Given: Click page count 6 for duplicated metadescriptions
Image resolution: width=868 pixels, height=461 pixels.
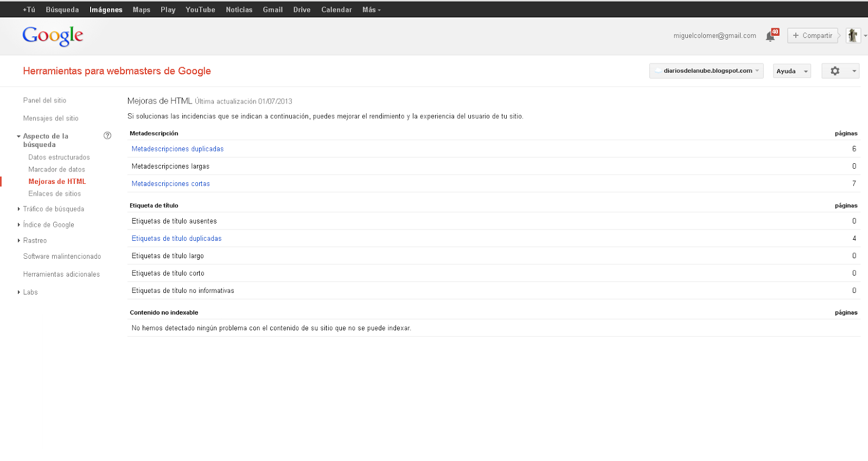Looking at the screenshot, I should [x=854, y=149].
